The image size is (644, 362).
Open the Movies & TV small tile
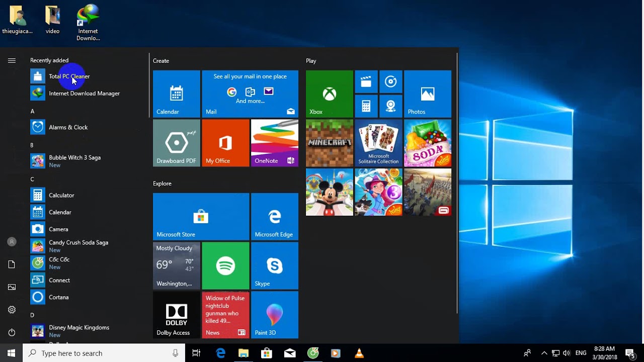click(366, 81)
